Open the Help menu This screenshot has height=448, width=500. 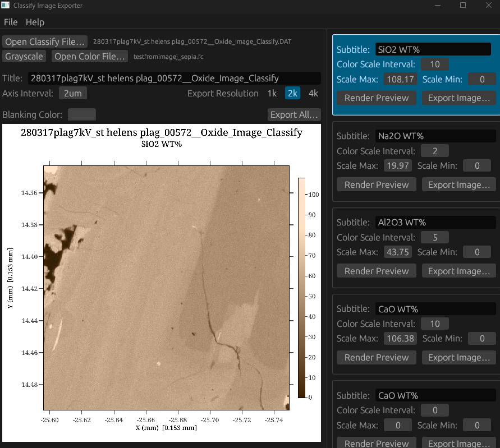pos(35,22)
